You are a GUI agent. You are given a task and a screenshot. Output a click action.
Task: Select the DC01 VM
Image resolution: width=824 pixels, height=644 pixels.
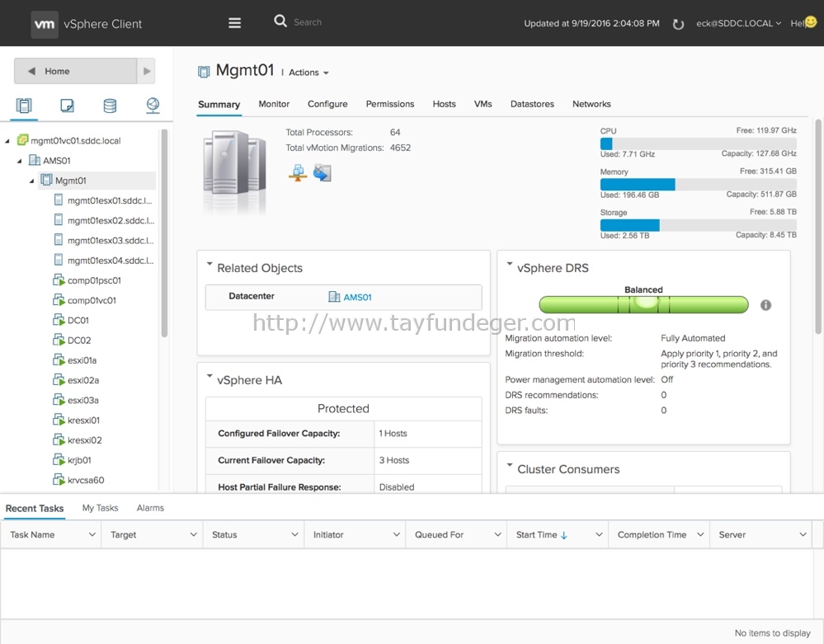pyautogui.click(x=71, y=321)
